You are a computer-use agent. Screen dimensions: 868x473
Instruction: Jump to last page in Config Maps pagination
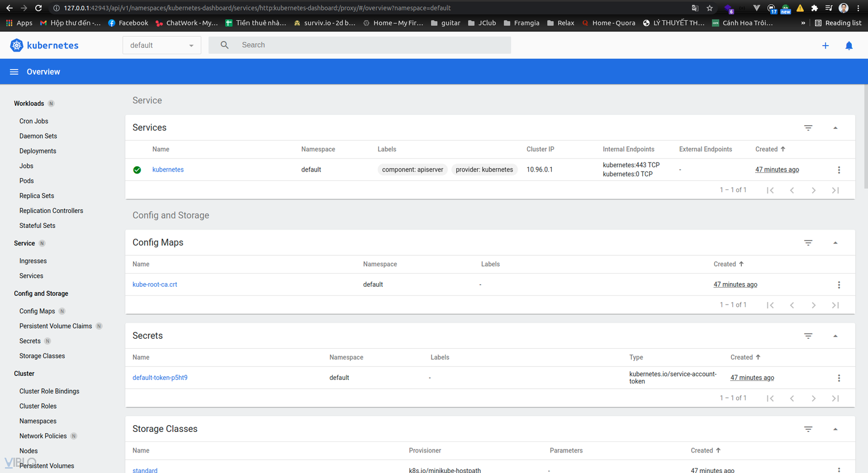[x=835, y=305]
